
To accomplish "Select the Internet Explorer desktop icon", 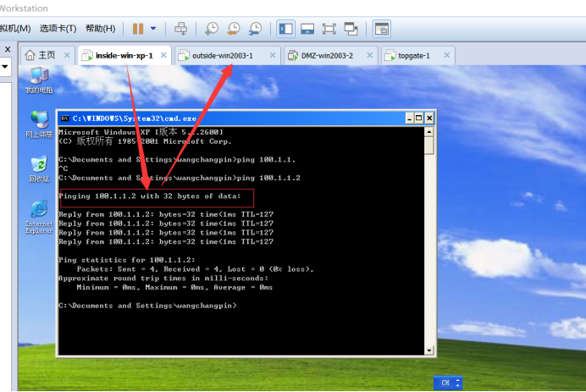I will click(x=39, y=217).
